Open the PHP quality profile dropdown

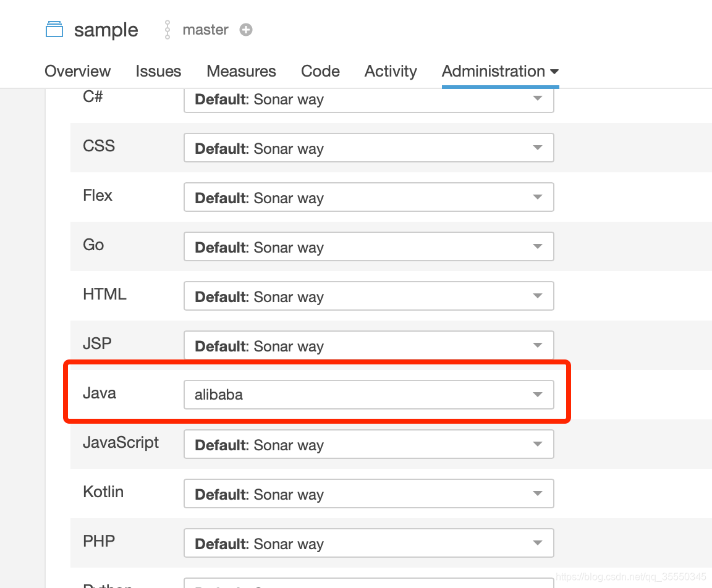[369, 543]
